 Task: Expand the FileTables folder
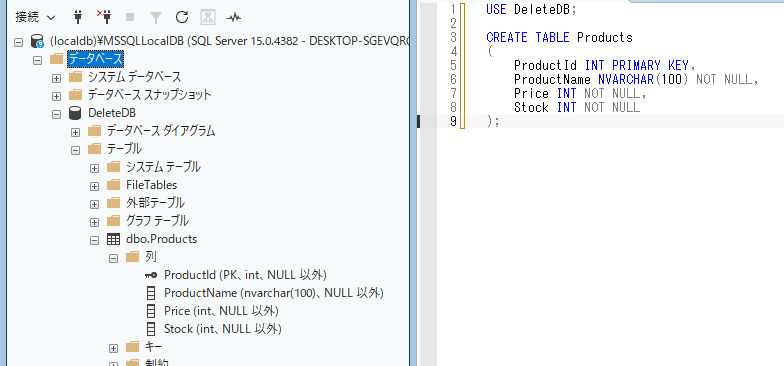click(94, 186)
